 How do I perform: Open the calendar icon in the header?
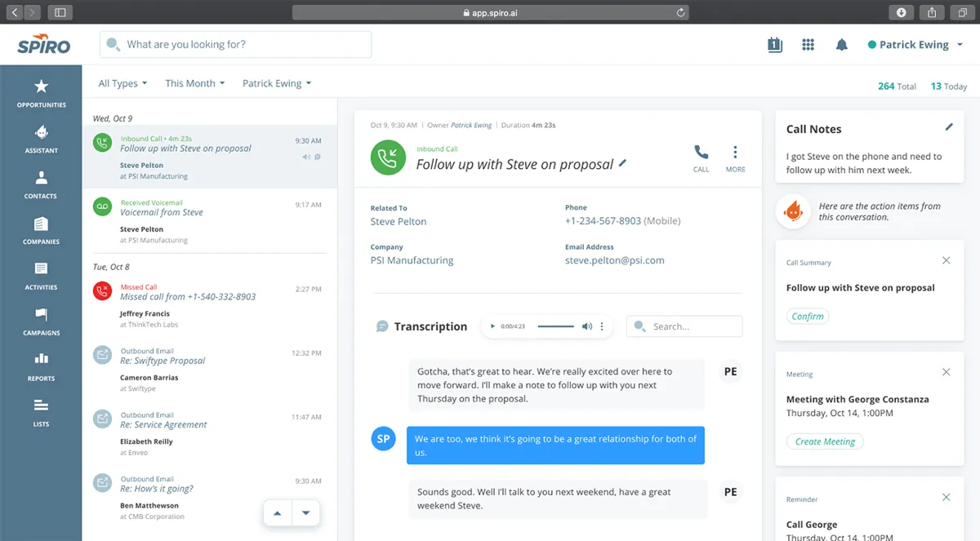click(775, 45)
